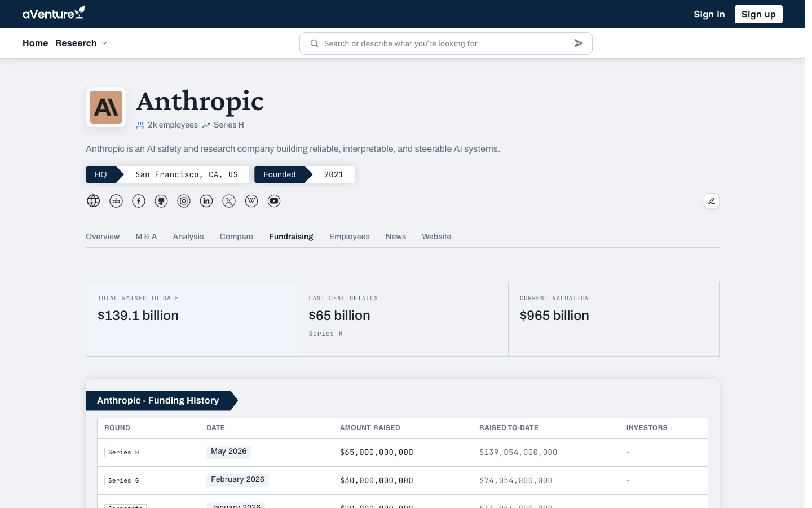Viewport: 812px width, 508px height.
Task: Click the $965 billion valuation value
Action: coord(554,316)
